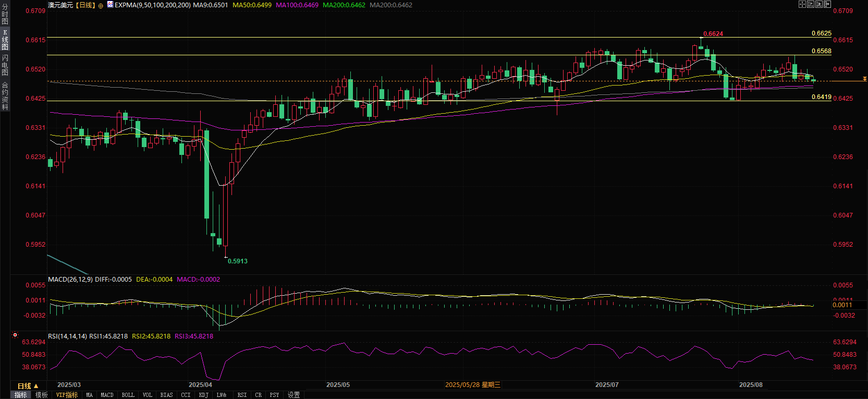Click the RSI2:45.8218 yellow label
Image resolution: width=868 pixels, height=399 pixels.
pos(151,336)
